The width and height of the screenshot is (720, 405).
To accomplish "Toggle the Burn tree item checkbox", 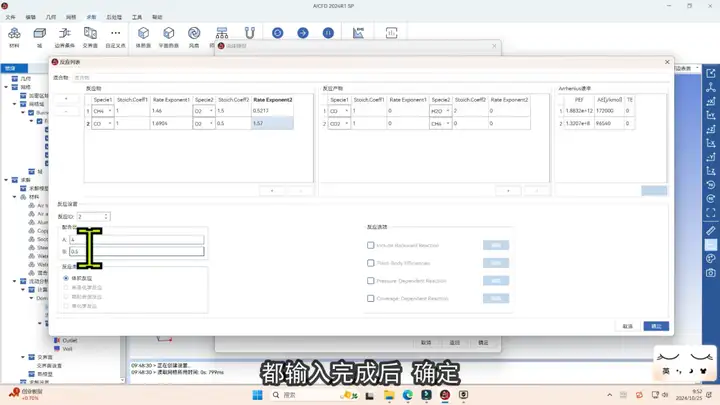I will (x=31, y=112).
